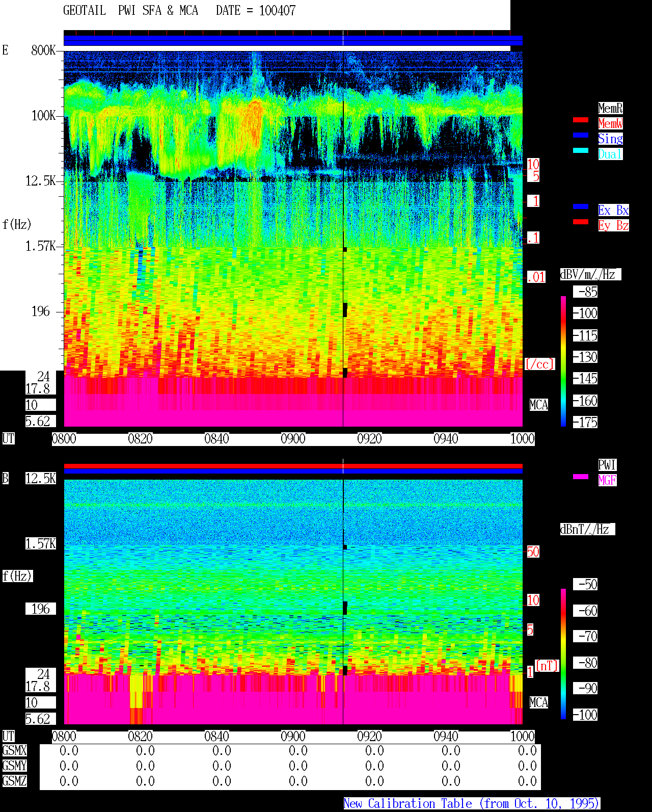
Task: Click the '-130' electric scale value
Action: [x=585, y=357]
